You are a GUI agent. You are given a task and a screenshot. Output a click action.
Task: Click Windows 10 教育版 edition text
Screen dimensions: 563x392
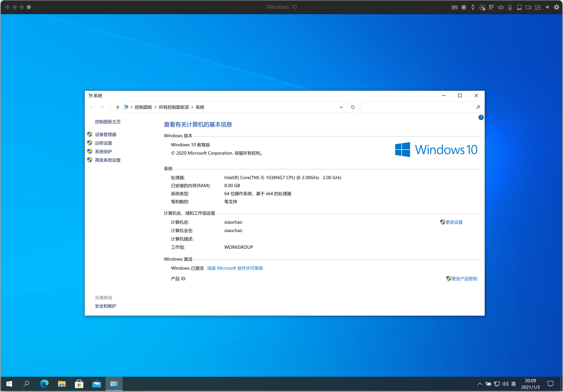click(190, 145)
